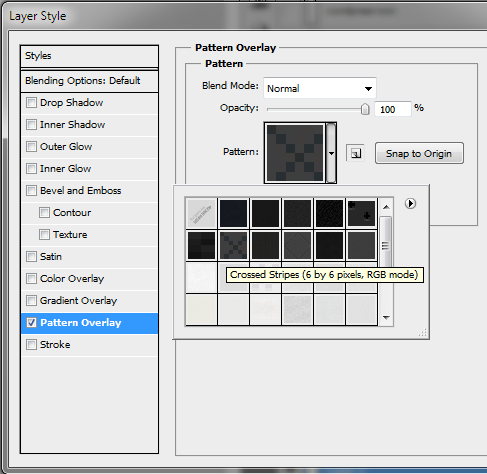Select the Pattern Overlay entry label
This screenshot has height=474, width=487.
click(x=81, y=323)
